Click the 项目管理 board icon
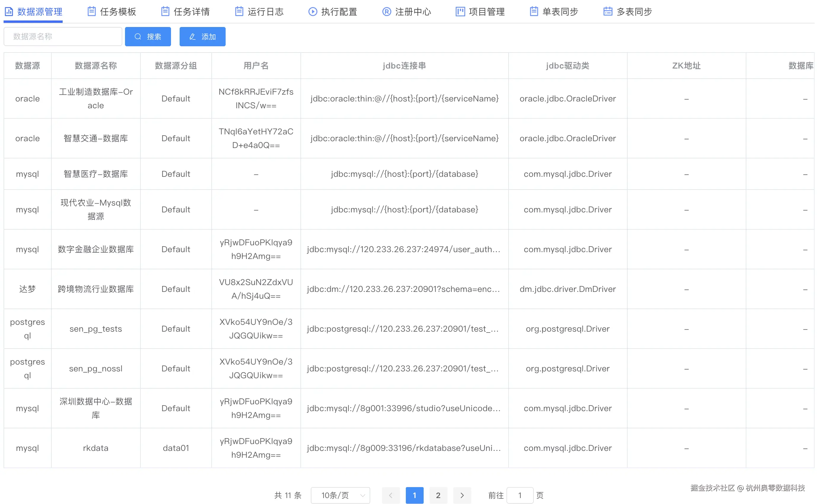The image size is (817, 504). click(460, 12)
